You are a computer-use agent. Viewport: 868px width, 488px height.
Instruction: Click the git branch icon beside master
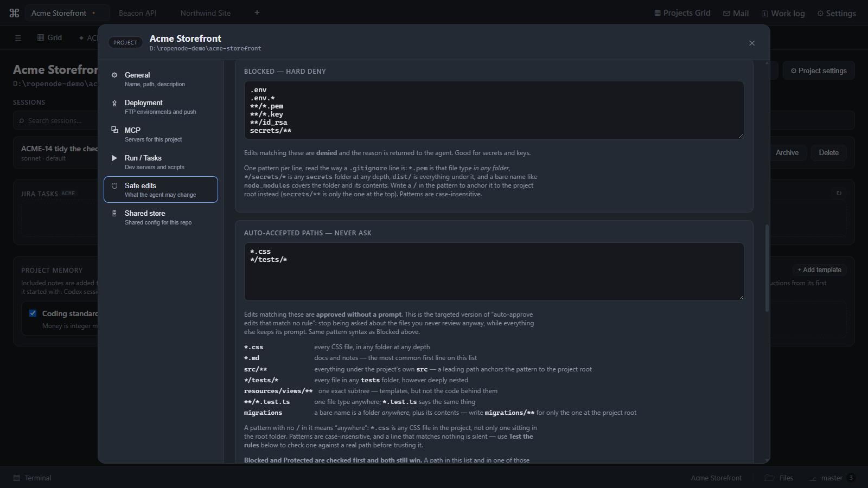pyautogui.click(x=813, y=478)
